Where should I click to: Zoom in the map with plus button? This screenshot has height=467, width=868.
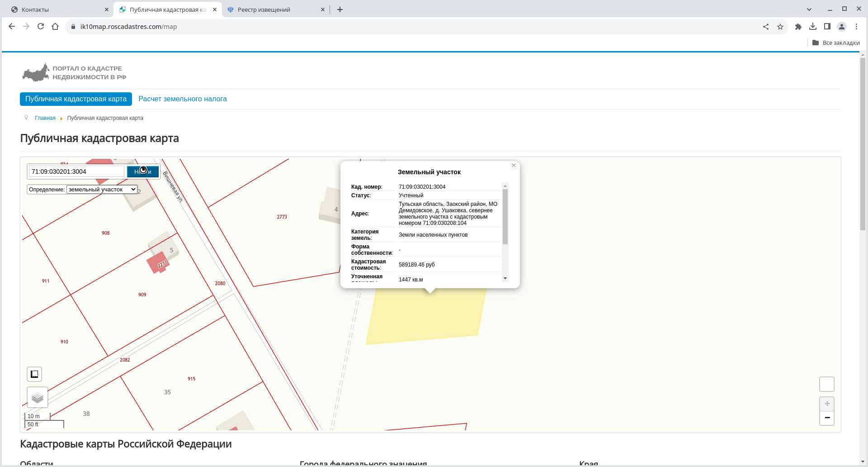click(827, 404)
